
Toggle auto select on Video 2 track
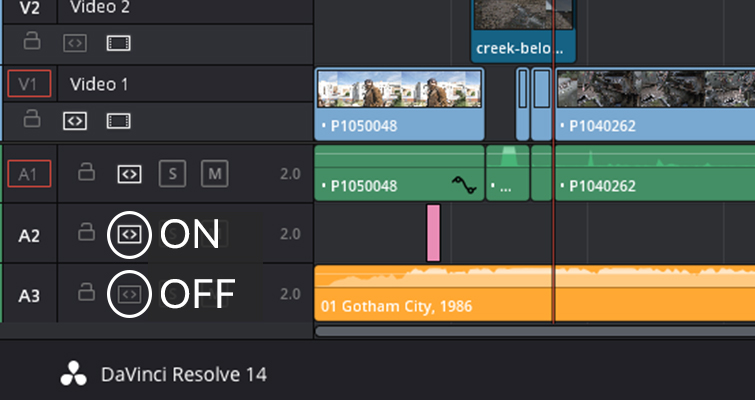pos(75,43)
